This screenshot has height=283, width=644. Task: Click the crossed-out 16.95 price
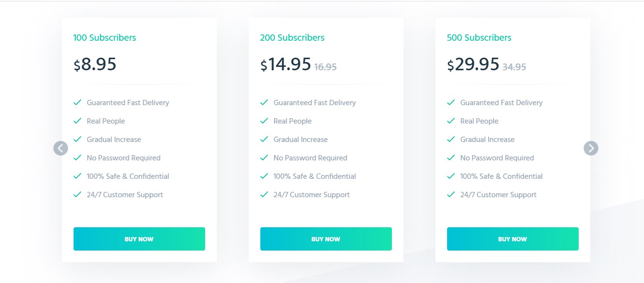tap(326, 67)
